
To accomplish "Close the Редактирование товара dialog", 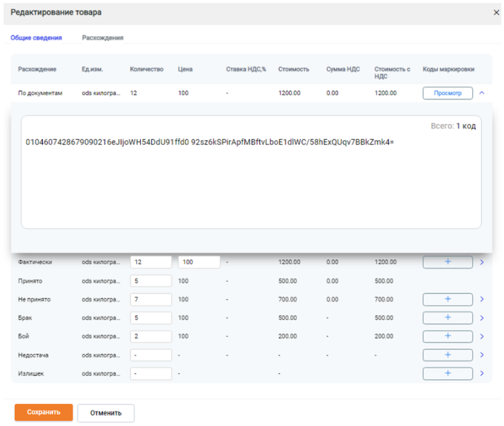I will tap(496, 13).
